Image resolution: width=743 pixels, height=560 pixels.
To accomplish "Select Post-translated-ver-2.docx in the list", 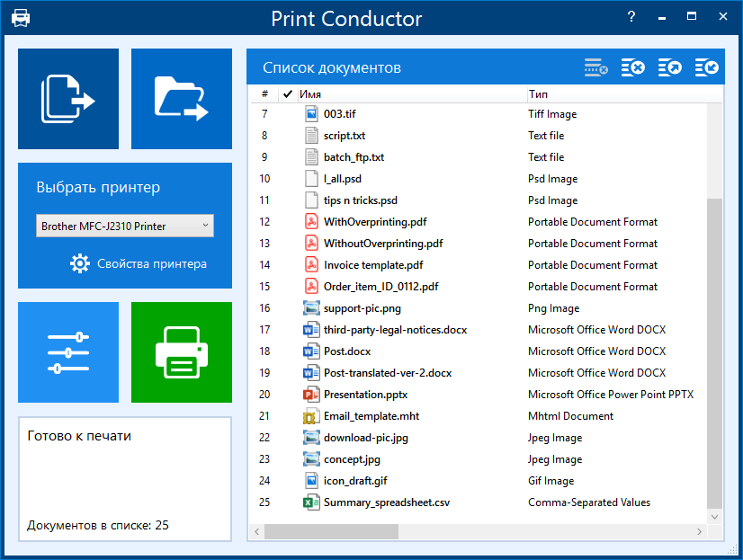I will [x=388, y=372].
